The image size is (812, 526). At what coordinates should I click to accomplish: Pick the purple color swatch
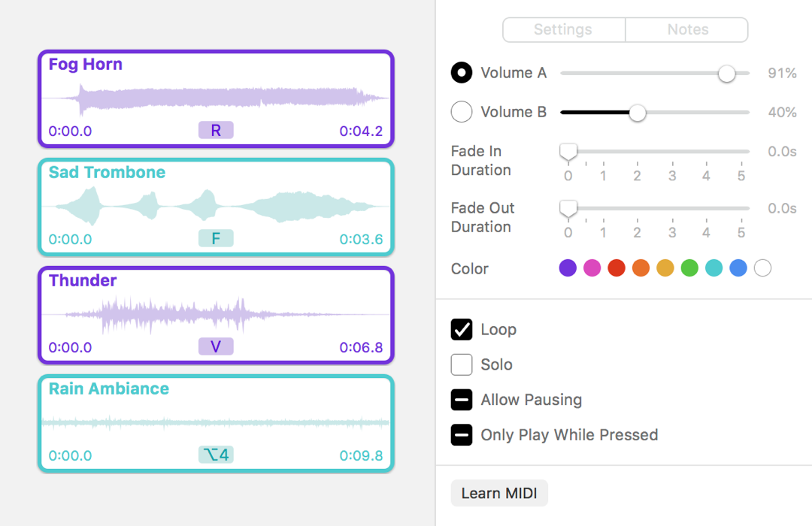tap(568, 268)
